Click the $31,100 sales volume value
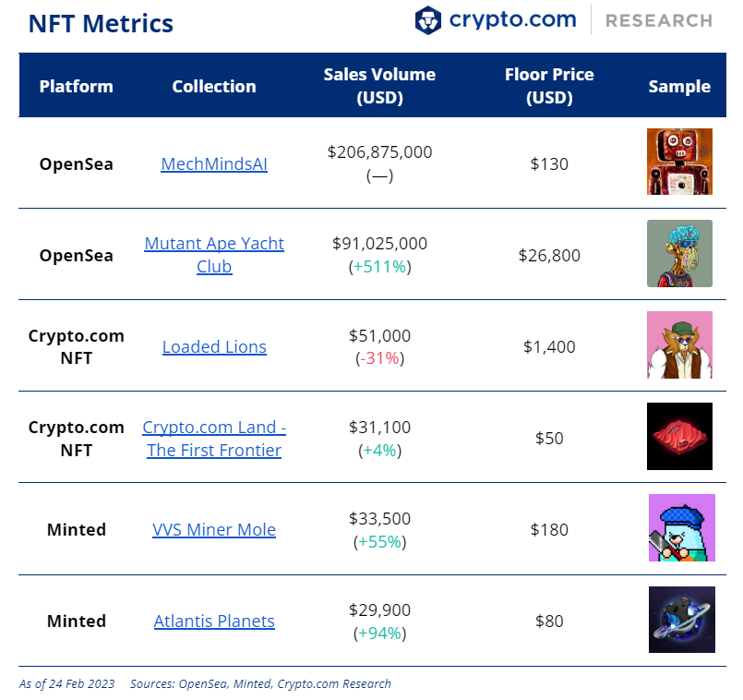 coord(379,428)
